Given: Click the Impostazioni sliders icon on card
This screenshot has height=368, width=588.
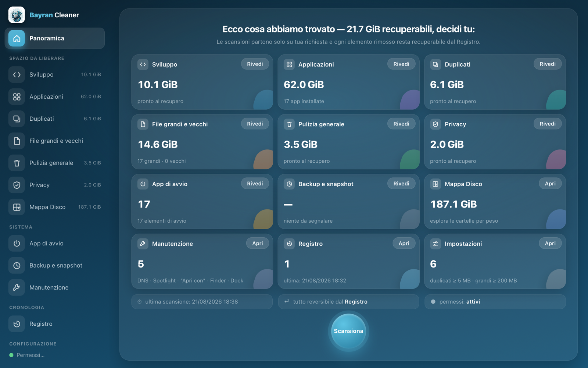Looking at the screenshot, I should tap(435, 244).
